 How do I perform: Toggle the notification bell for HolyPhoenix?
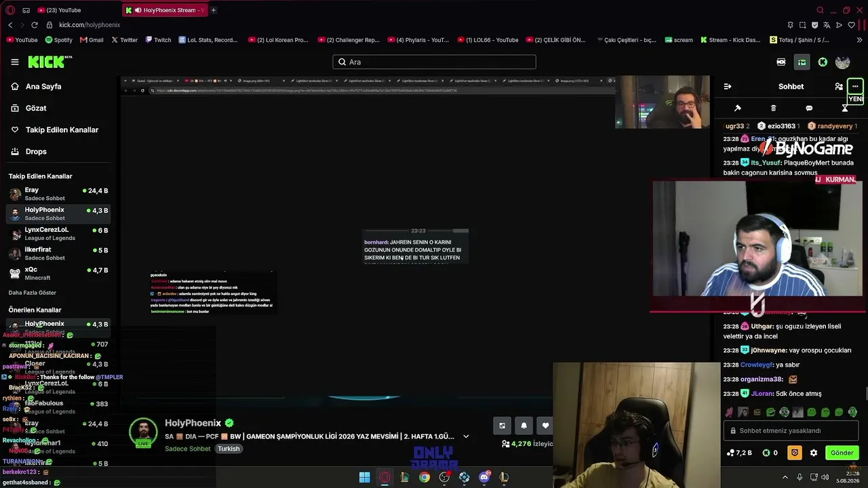tap(524, 426)
